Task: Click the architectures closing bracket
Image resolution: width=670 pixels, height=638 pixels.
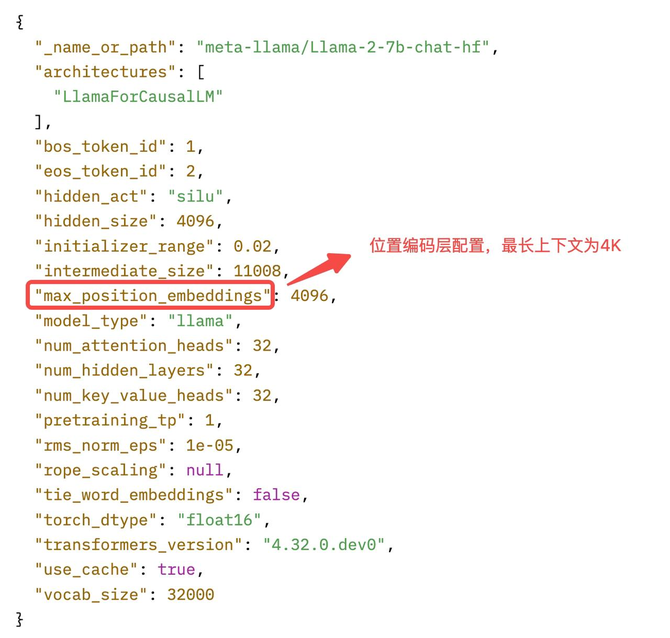Action: [x=38, y=122]
